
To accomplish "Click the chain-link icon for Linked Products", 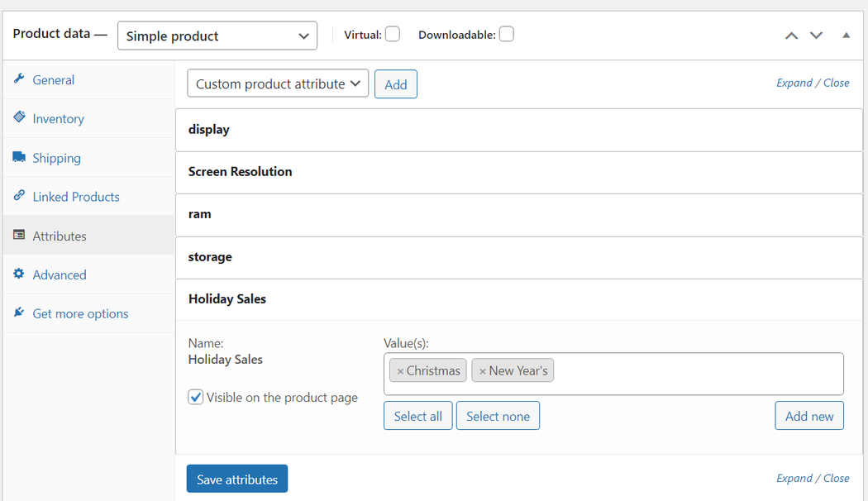I will (19, 196).
